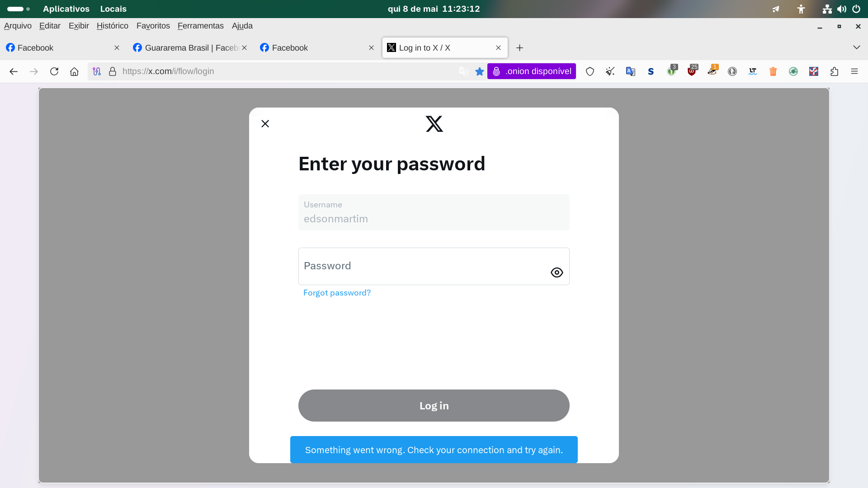This screenshot has width=868, height=488.
Task: Click the translate page icon in address bar
Action: 463,71
